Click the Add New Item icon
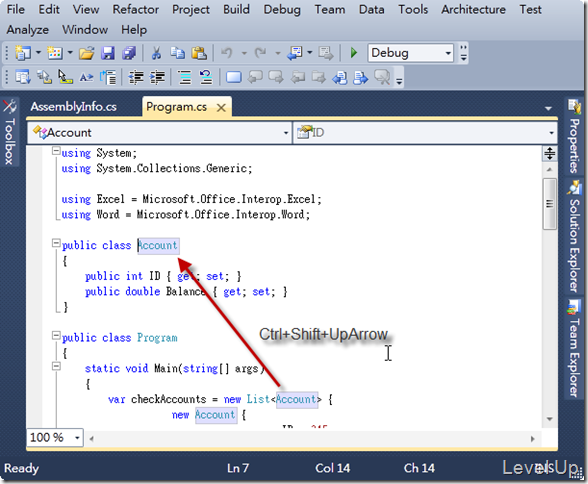The width and height of the screenshot is (588, 484). pos(55,53)
